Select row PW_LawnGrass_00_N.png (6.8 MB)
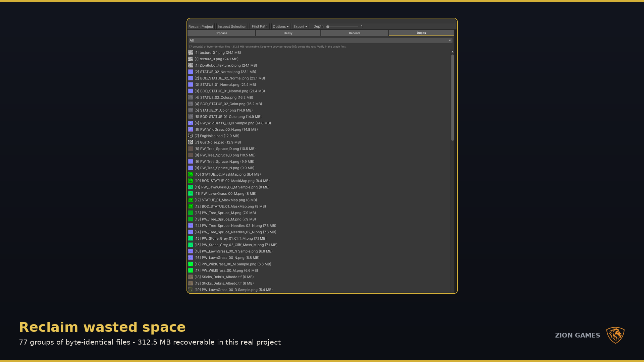This screenshot has width=644, height=362. point(319,258)
